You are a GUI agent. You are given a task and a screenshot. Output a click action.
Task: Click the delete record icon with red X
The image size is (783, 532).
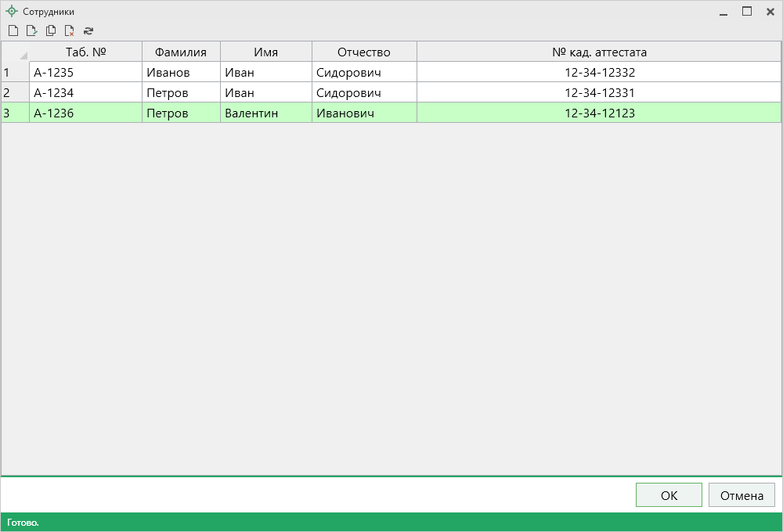(70, 31)
